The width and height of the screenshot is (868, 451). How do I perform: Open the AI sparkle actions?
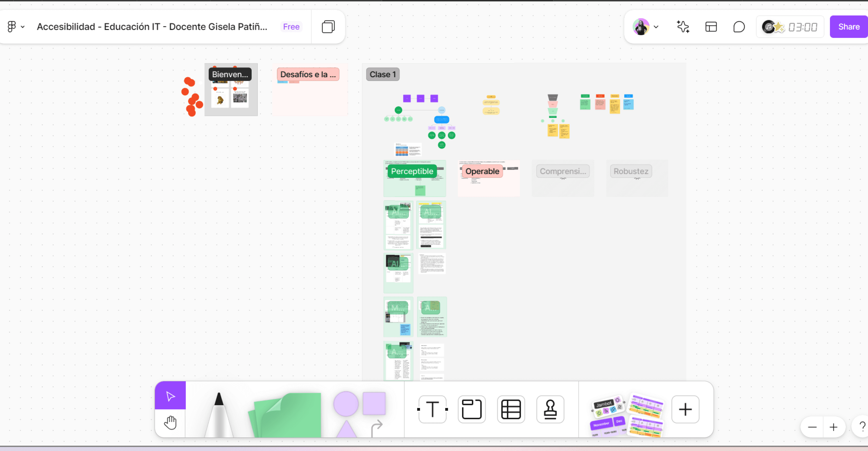tap(683, 27)
